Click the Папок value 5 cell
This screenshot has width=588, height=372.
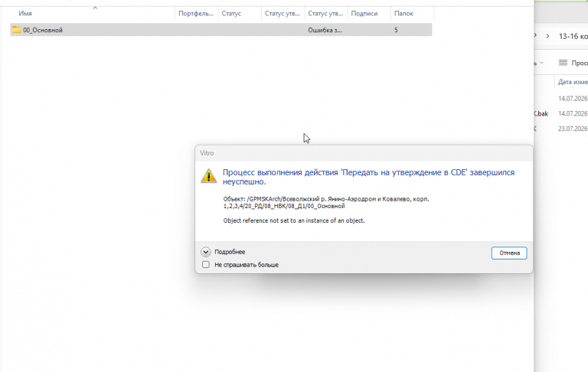(x=396, y=30)
